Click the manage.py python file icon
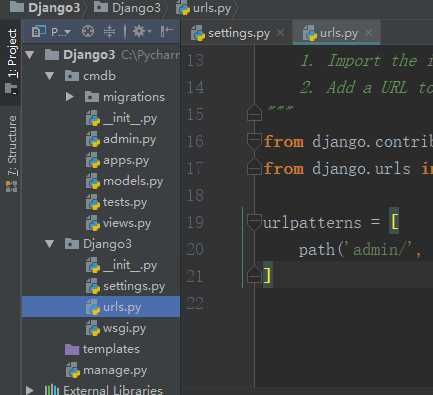The width and height of the screenshot is (433, 395). coord(72,370)
